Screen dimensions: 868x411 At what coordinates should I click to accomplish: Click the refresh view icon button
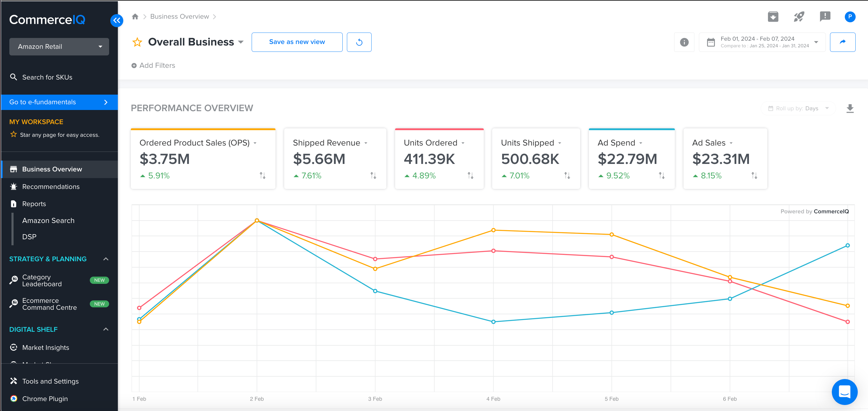[x=359, y=42]
